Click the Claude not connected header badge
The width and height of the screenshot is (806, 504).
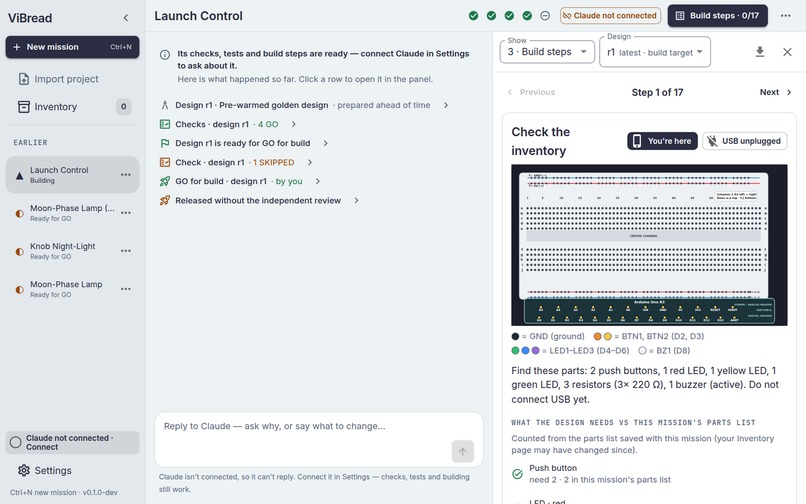pyautogui.click(x=610, y=15)
